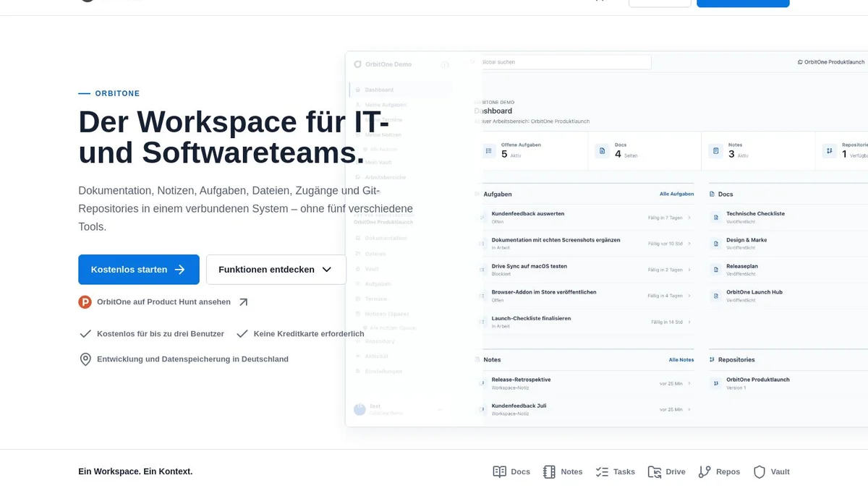Viewport: 868px width, 488px height.
Task: Click the dashboard preview screenshot heading Dashboard
Action: tap(493, 111)
